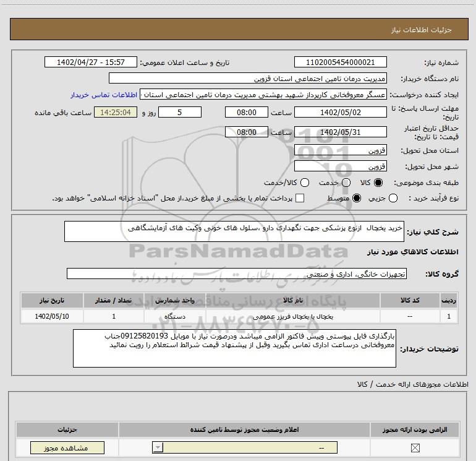Click the price validity time field 08:00
476x461 pixels.
(247, 132)
